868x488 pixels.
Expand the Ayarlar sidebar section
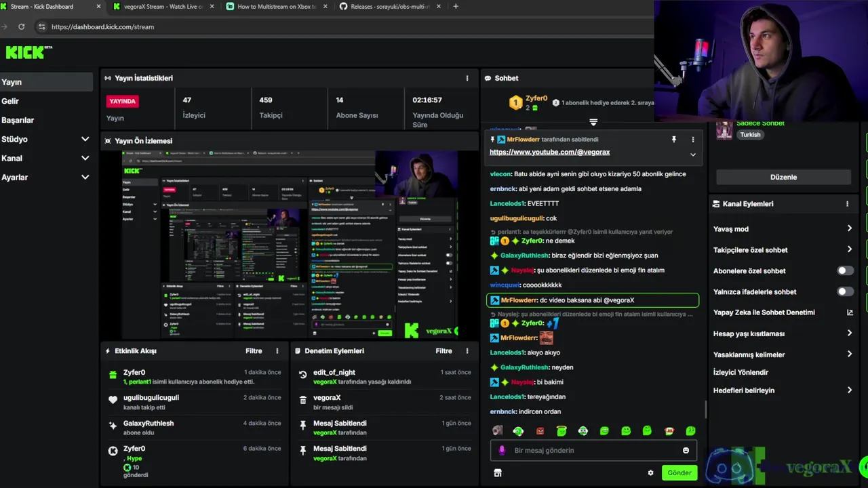[x=85, y=177]
